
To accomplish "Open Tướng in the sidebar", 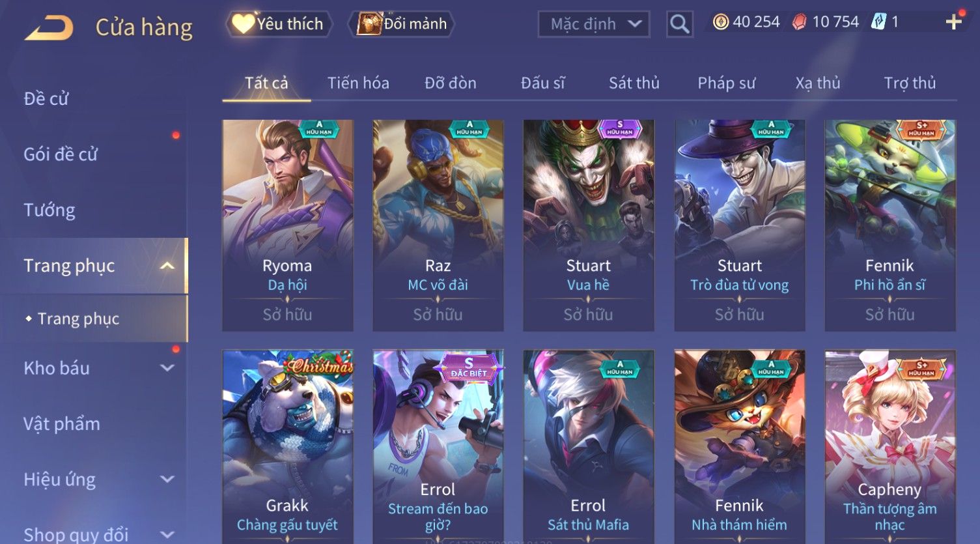I will 49,210.
